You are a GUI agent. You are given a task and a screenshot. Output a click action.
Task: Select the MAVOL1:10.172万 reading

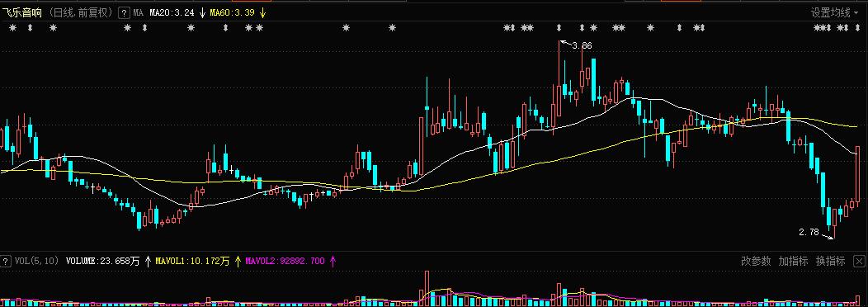(192, 261)
